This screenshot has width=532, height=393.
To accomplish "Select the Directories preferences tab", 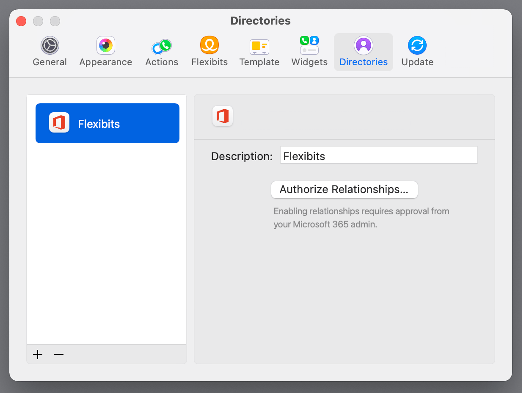I will tap(364, 52).
